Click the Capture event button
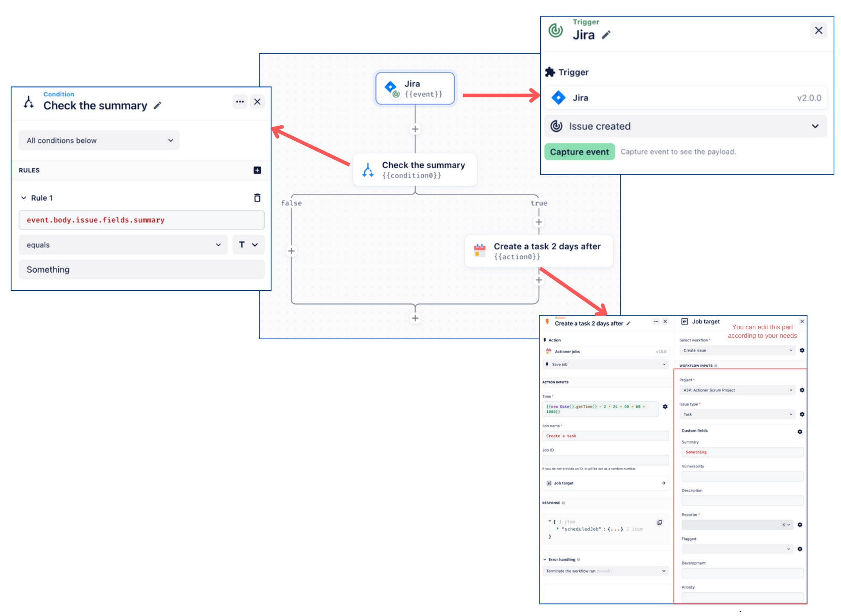The height and width of the screenshot is (616, 841). pos(579,152)
